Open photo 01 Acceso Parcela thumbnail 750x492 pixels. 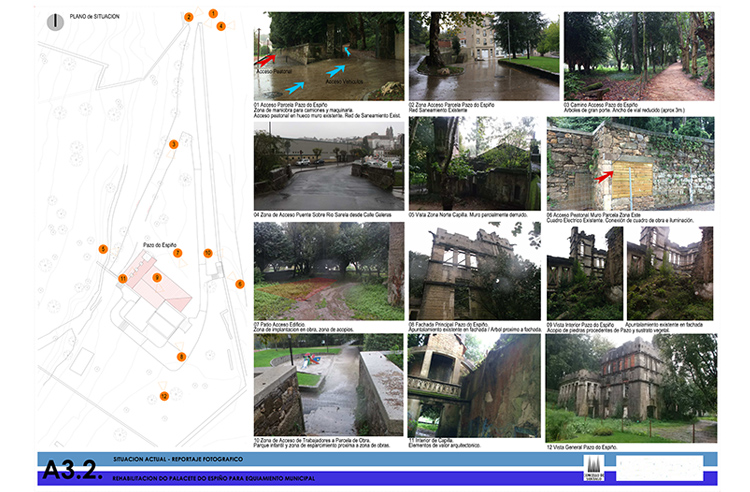tap(328, 56)
